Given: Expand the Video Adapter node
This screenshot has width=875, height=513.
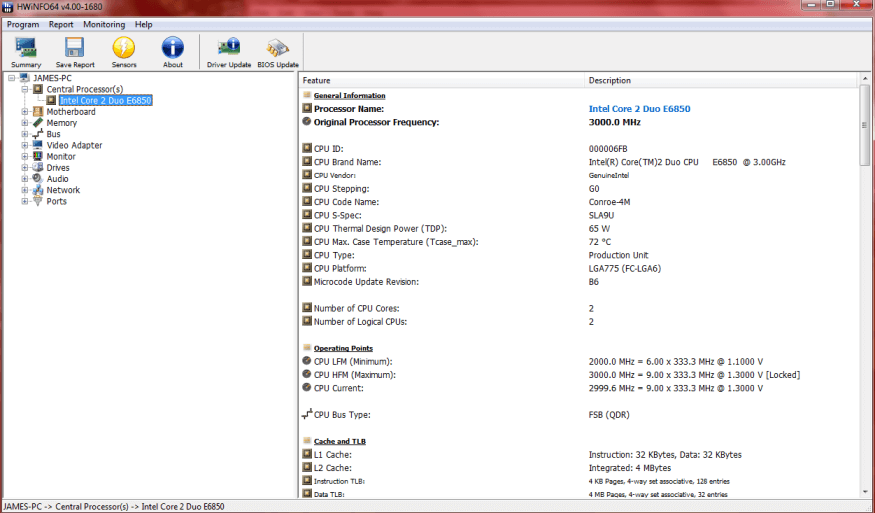Looking at the screenshot, I should [25, 145].
